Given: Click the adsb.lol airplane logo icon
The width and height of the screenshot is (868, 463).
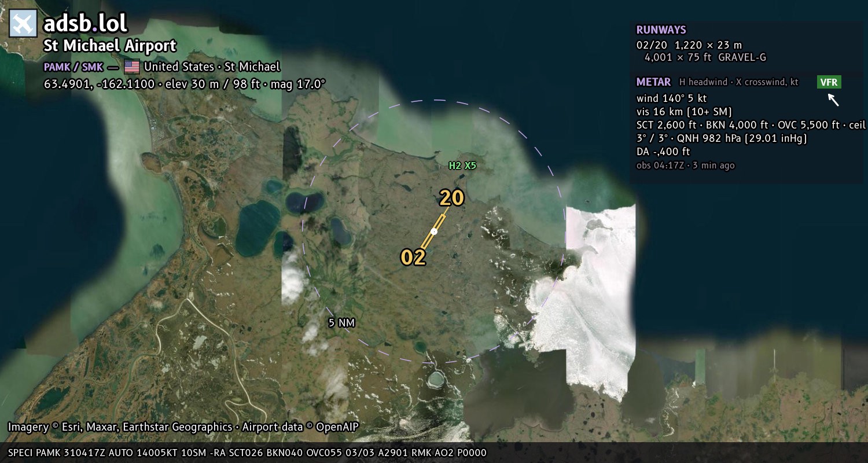Looking at the screenshot, I should click(23, 24).
